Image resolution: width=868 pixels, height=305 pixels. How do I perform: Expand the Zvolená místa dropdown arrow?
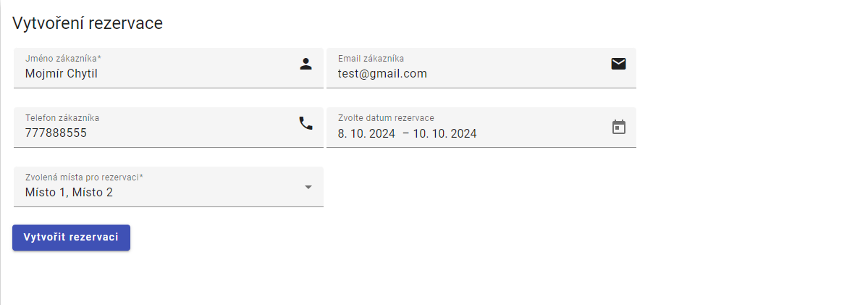pyautogui.click(x=308, y=187)
